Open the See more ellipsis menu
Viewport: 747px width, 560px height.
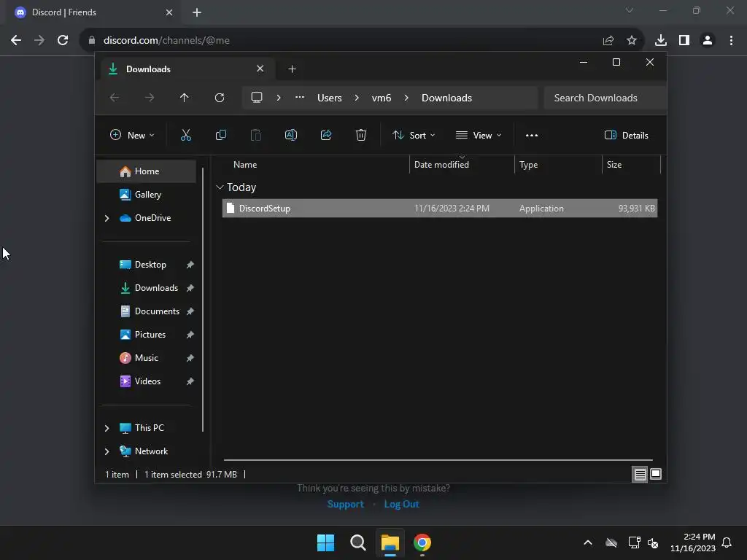532,135
